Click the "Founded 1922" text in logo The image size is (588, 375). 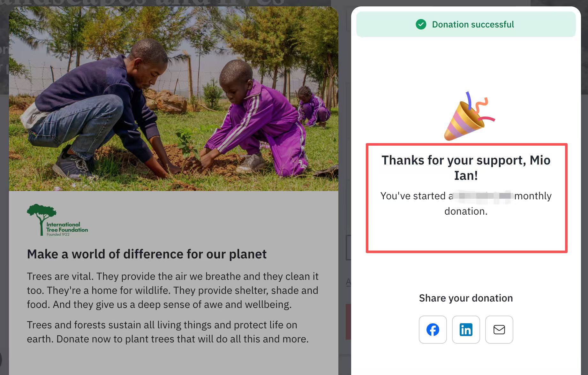tap(58, 234)
